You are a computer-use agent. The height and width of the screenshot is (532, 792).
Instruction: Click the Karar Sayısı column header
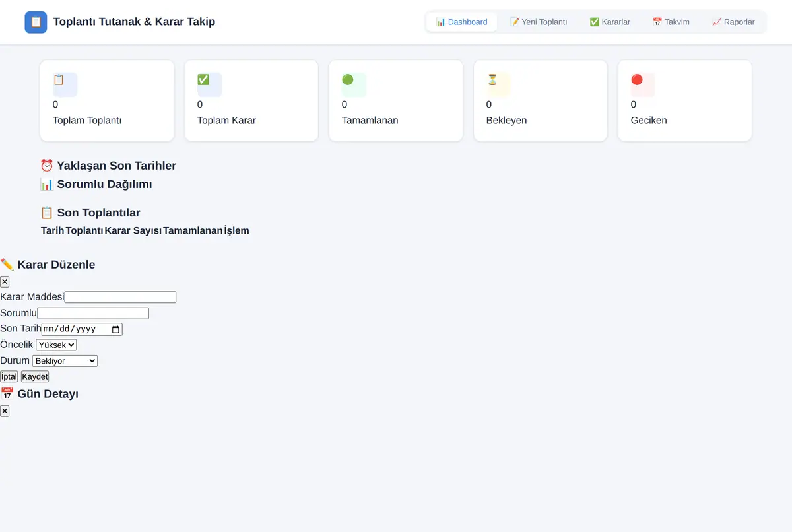pos(133,230)
